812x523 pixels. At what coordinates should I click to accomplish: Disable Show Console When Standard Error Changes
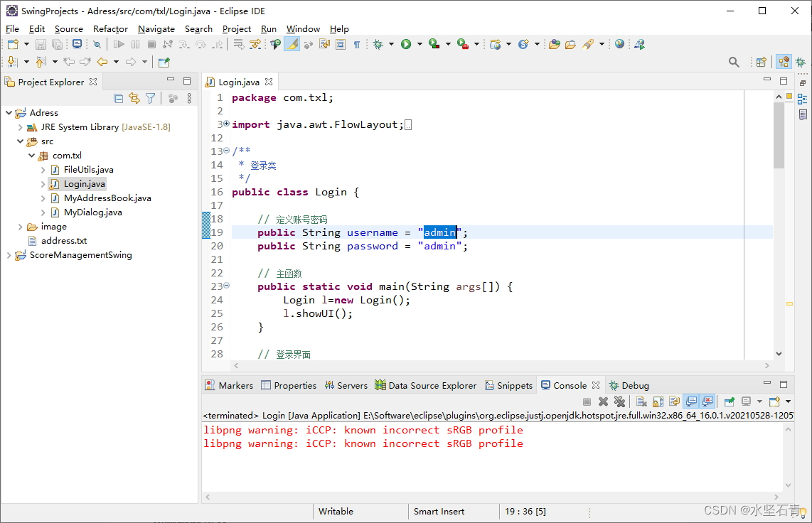pos(707,401)
